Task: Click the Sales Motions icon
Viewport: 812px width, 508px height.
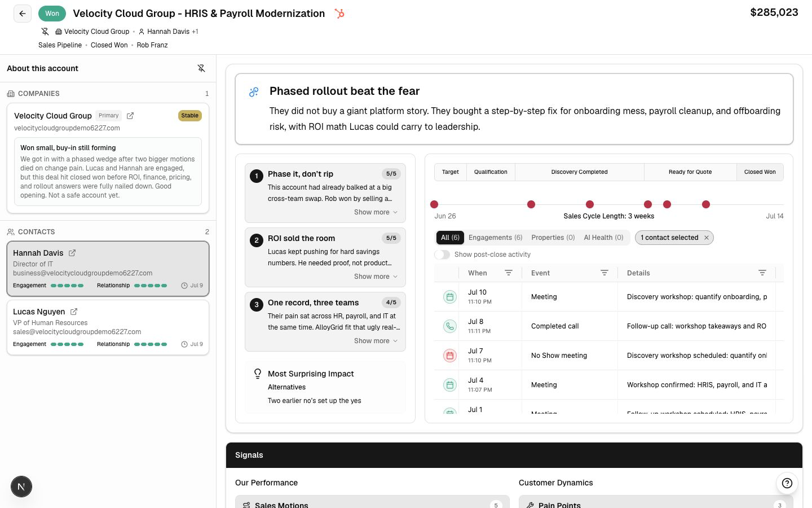Action: pyautogui.click(x=246, y=505)
